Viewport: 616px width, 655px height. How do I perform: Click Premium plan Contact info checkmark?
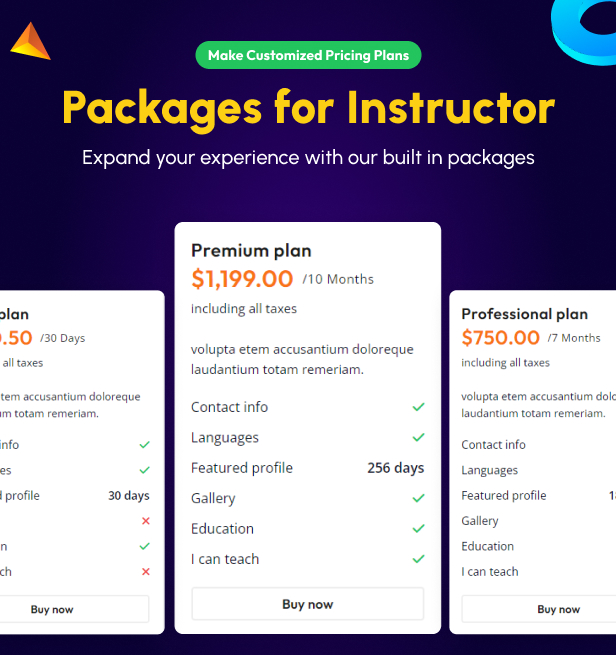418,407
